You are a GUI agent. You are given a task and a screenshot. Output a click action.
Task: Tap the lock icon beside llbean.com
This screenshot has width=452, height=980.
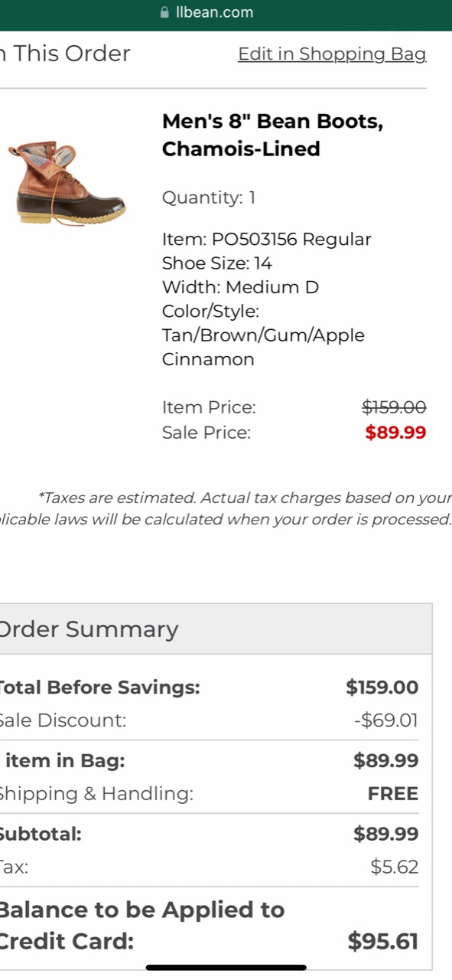(164, 12)
